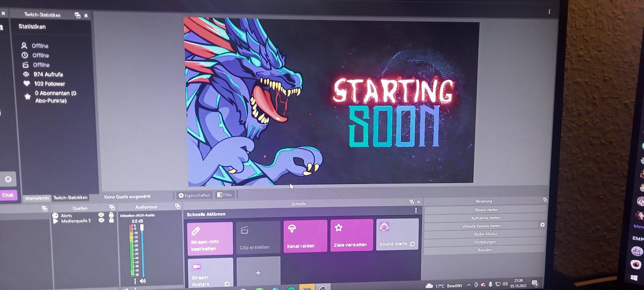Viewport: 644px width, 290px height.
Task: Click Aufnahme starten button
Action: click(x=486, y=218)
